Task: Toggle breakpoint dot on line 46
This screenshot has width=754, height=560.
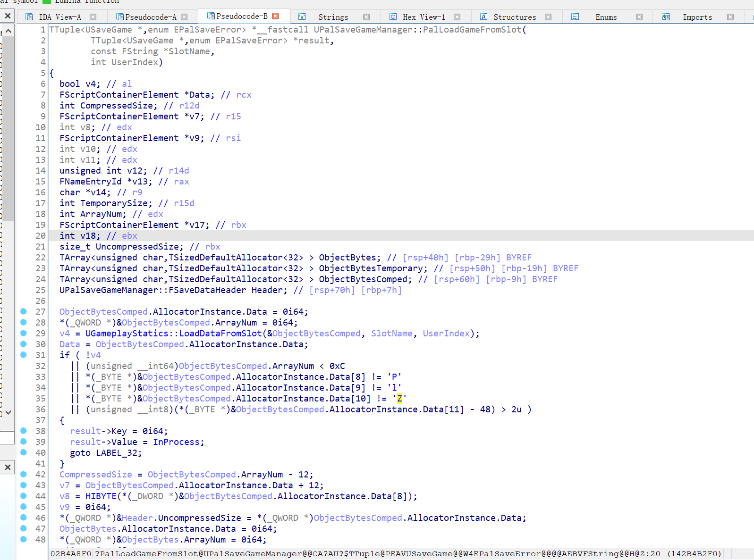Action: (24, 518)
